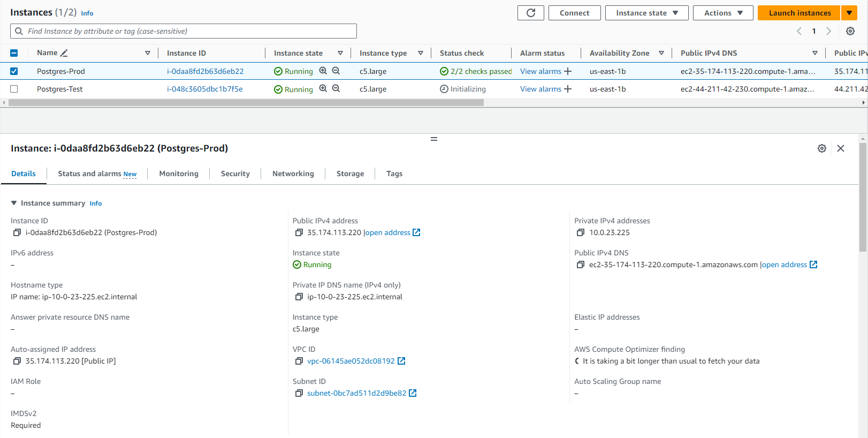Check the Postgres-Test instance checkbox
This screenshot has height=438, width=868.
tap(14, 89)
